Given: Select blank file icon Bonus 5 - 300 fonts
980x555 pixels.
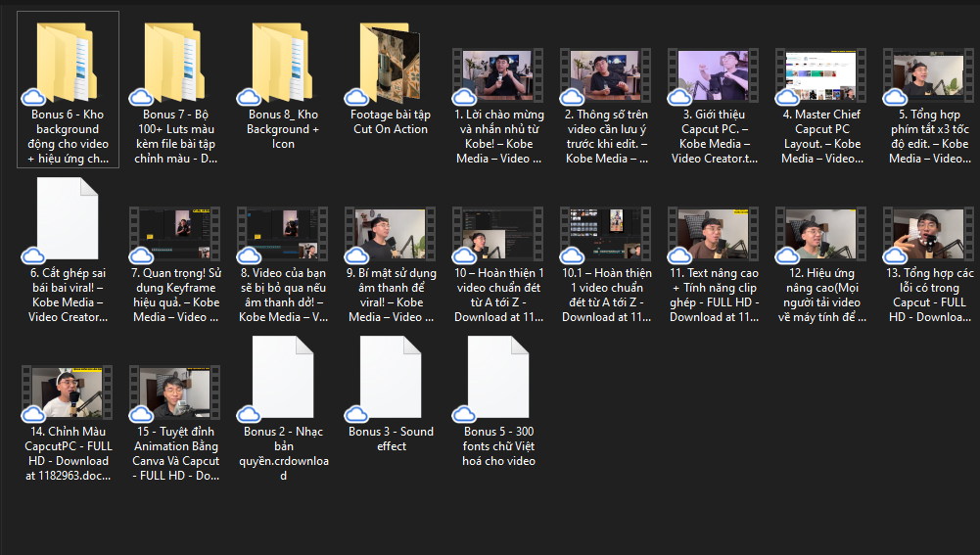Looking at the screenshot, I should (498, 377).
